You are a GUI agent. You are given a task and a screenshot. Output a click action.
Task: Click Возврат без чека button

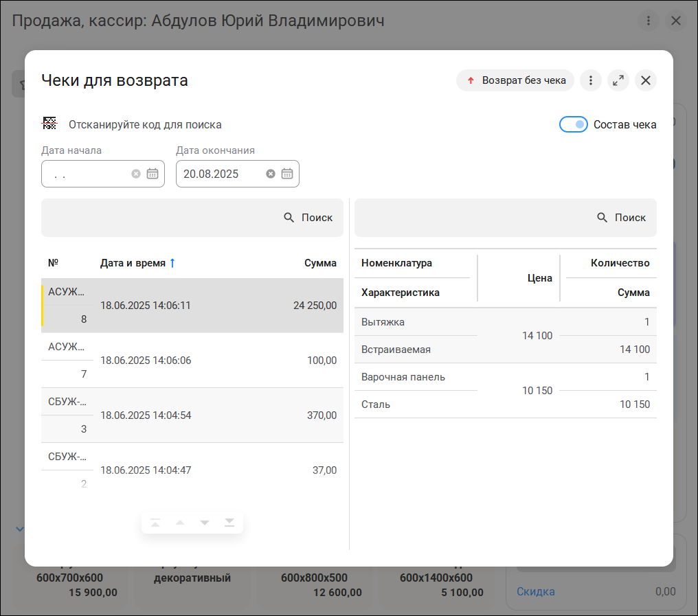click(x=515, y=80)
